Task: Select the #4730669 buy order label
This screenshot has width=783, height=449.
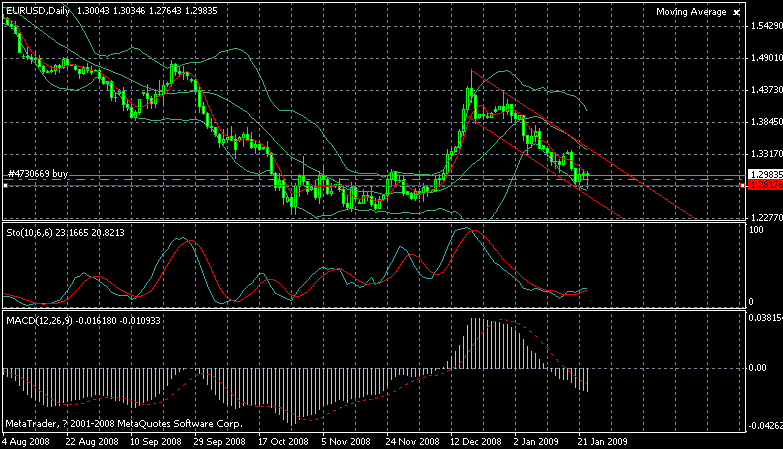Action: (38, 174)
